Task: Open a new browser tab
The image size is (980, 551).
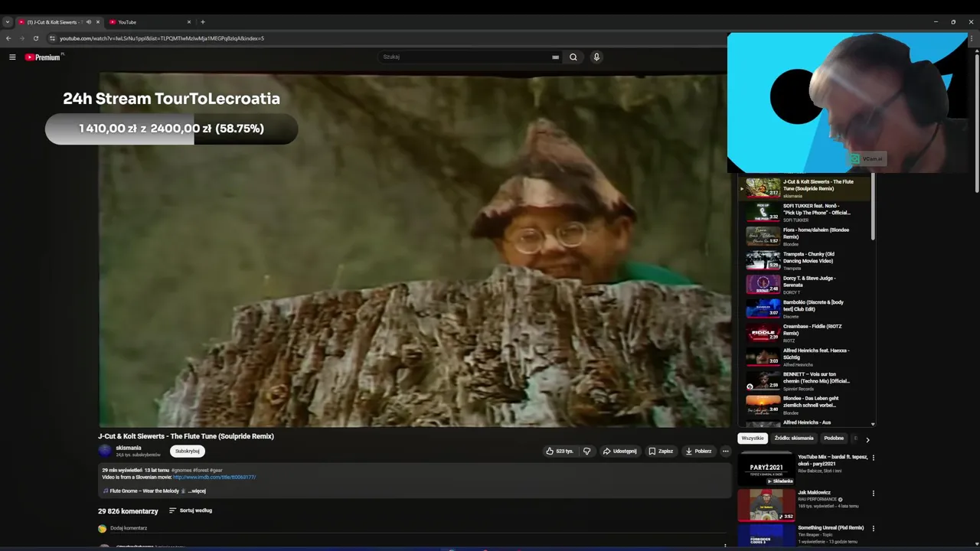Action: (x=203, y=22)
